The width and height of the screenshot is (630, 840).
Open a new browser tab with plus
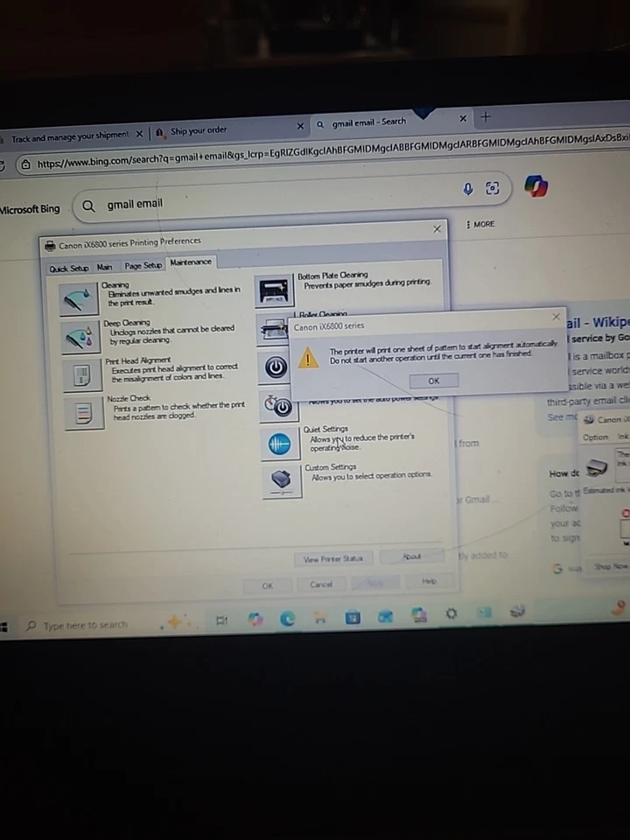pos(486,116)
